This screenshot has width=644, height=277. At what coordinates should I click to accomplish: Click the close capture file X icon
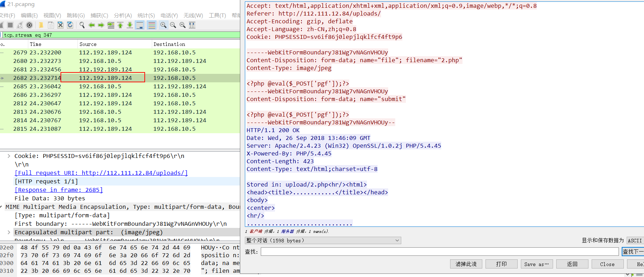pos(61,25)
